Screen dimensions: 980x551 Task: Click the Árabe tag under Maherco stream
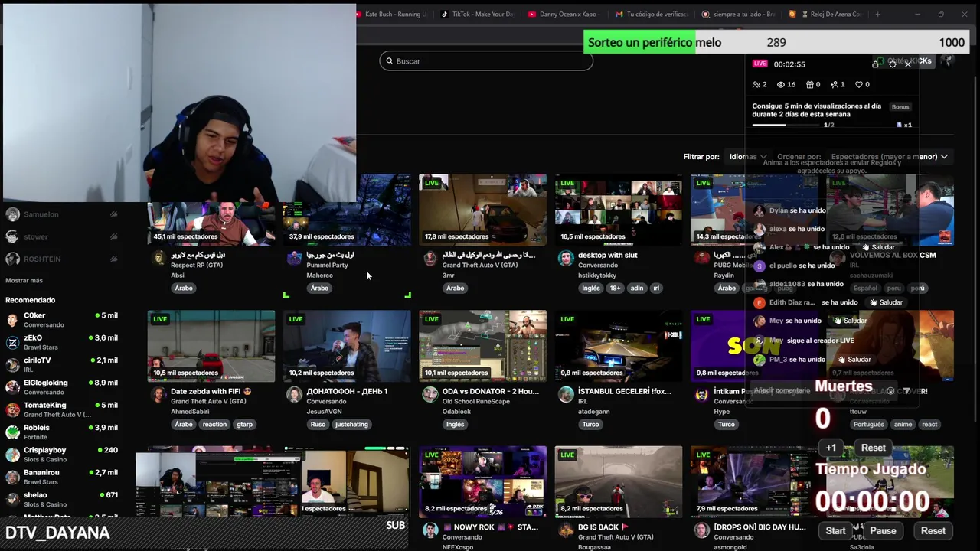pos(319,288)
